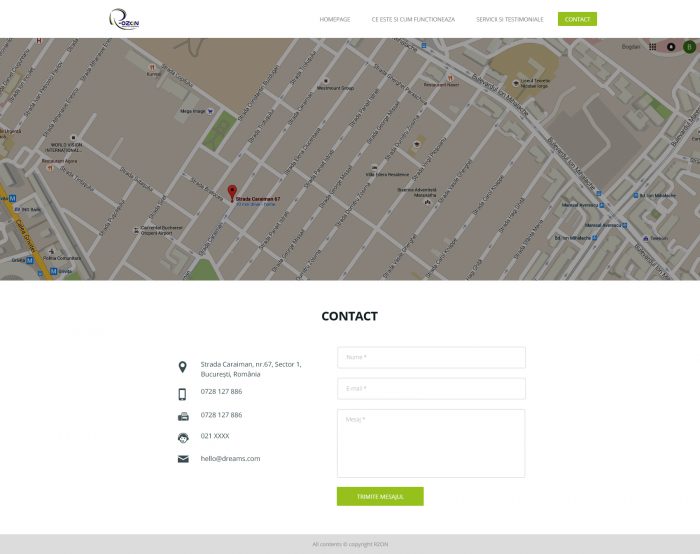Open SERVICII SI TESTIMONIALE menu item
Viewport: 700px width, 554px height.
tap(510, 20)
